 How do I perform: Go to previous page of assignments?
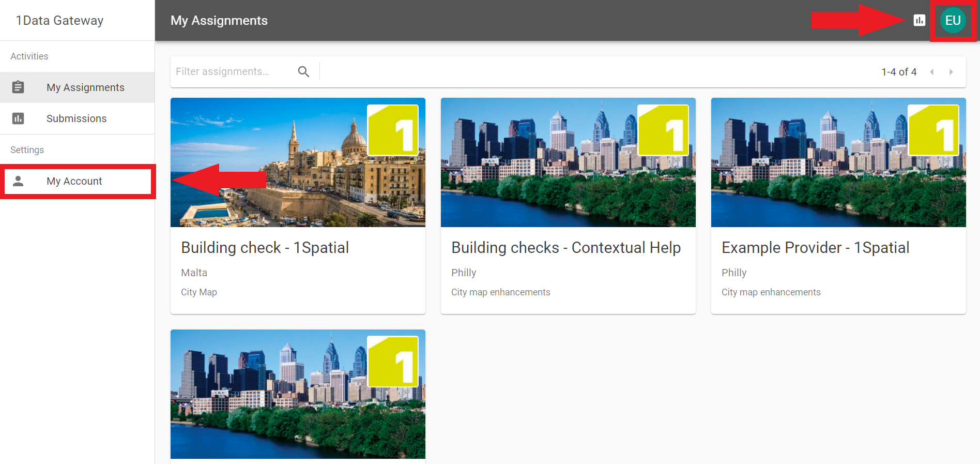pos(931,72)
